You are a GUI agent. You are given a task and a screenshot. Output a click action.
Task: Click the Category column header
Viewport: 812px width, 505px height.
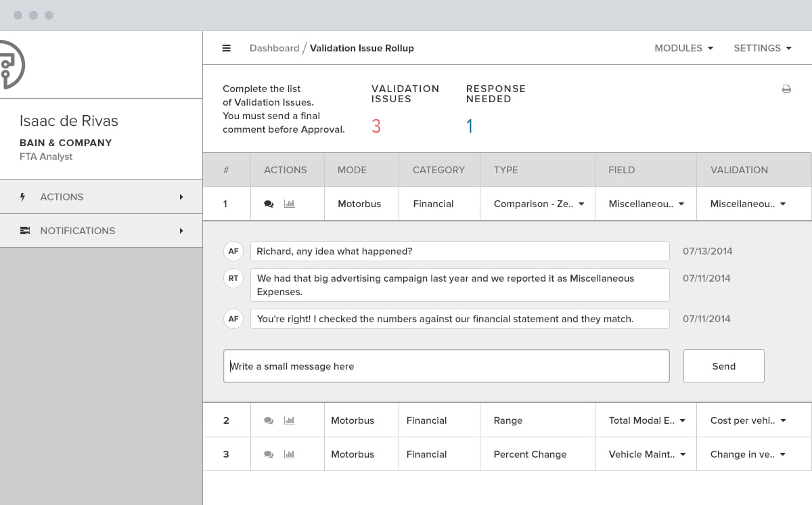pos(438,170)
